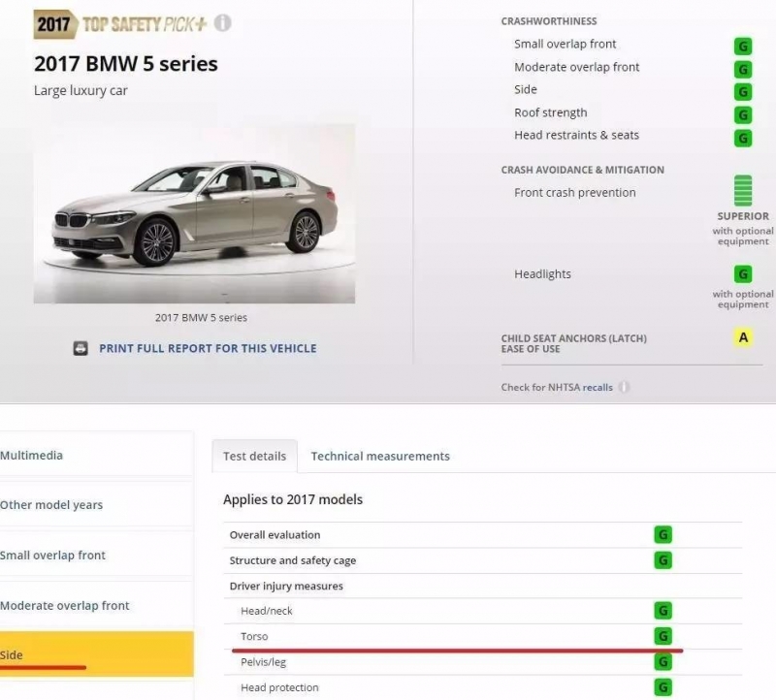Open the Test details tab
This screenshot has width=776, height=700.
254,456
